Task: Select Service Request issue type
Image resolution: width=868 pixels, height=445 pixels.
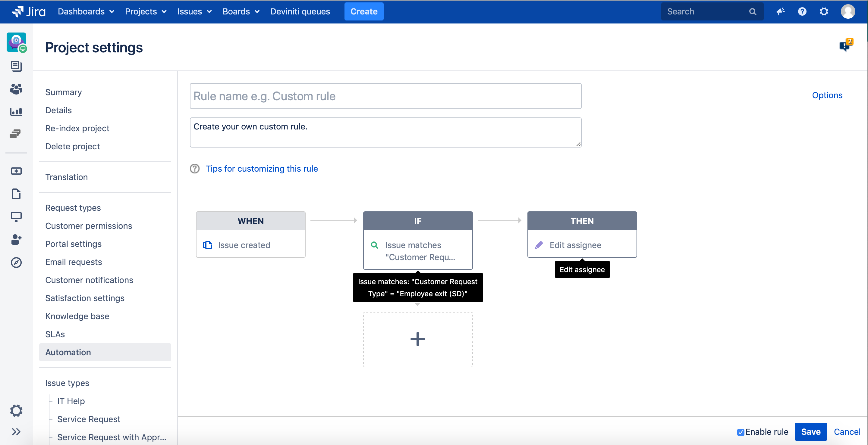Action: pyautogui.click(x=89, y=419)
